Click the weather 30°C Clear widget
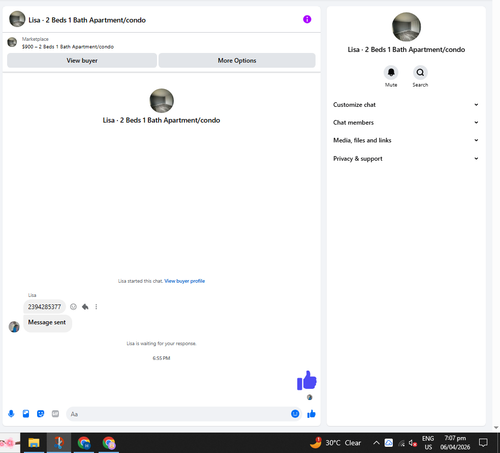Viewport: 500px width, 453px height. point(335,443)
